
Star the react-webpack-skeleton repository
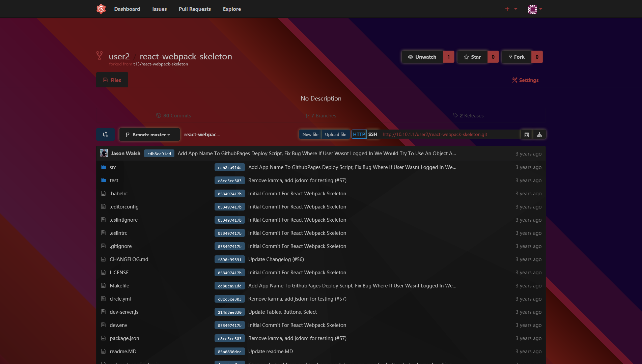point(472,57)
